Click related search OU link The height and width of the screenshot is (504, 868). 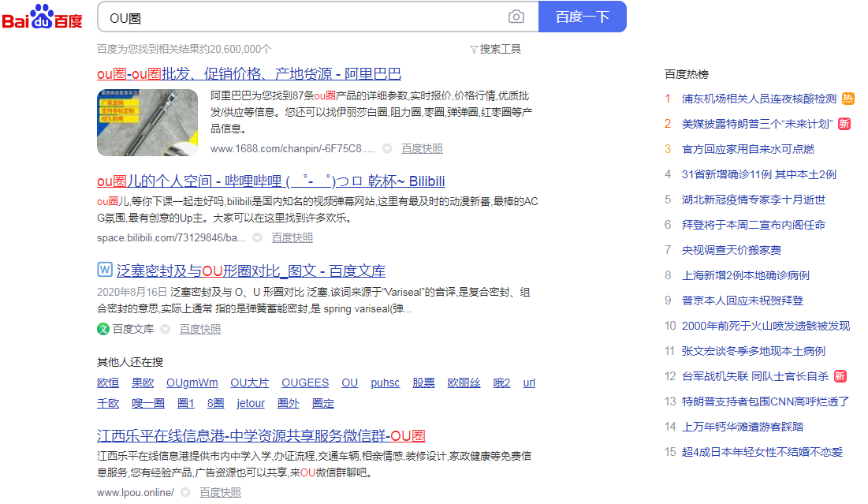350,383
